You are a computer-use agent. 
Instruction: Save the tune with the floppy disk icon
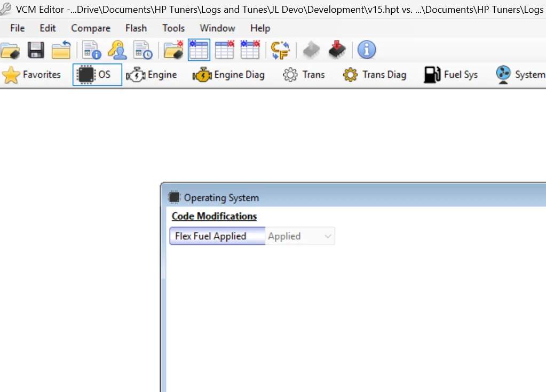(x=36, y=50)
